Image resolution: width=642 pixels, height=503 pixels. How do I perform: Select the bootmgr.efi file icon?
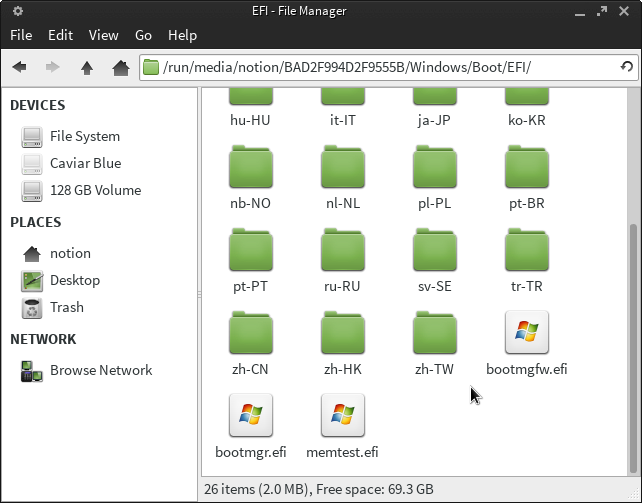[x=251, y=415]
